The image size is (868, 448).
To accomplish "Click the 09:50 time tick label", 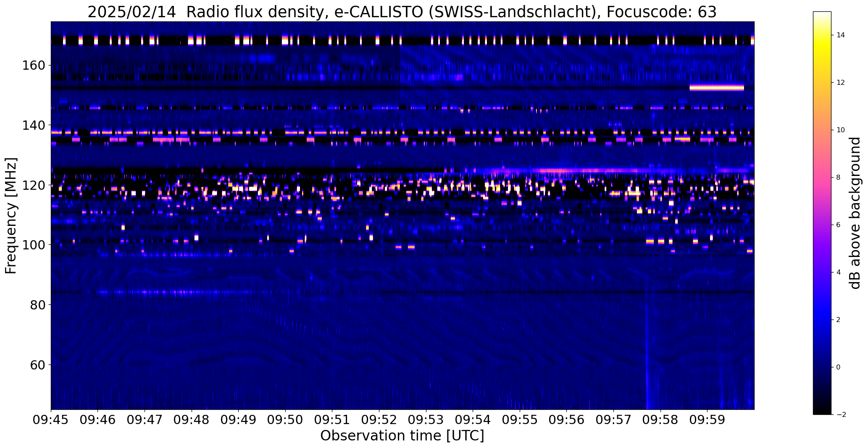I will (285, 419).
